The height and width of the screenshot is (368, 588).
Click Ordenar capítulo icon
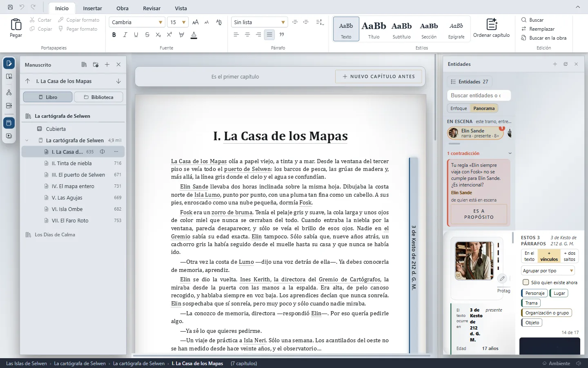coord(492,24)
